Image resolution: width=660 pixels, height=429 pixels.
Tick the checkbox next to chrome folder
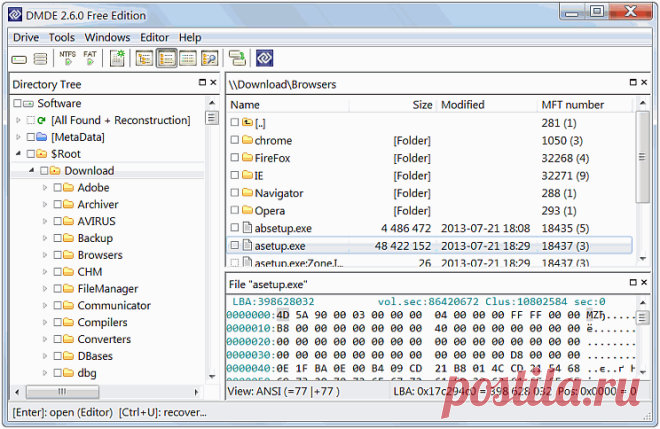pos(235,140)
